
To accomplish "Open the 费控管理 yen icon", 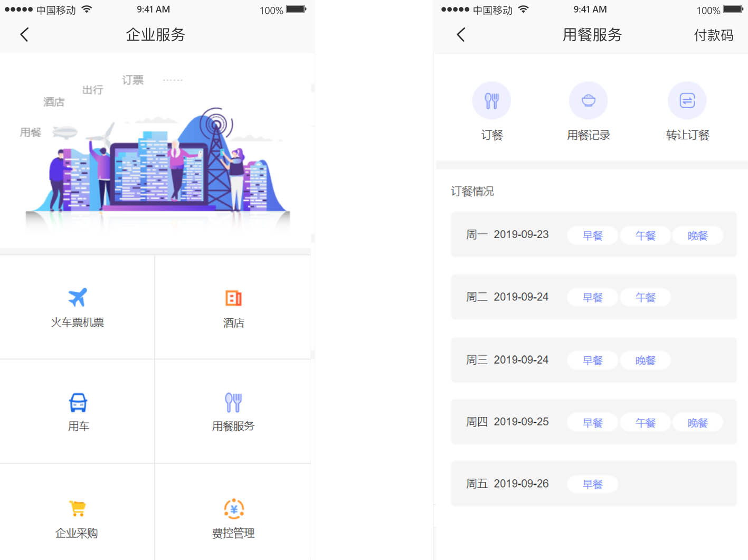I will point(234,509).
